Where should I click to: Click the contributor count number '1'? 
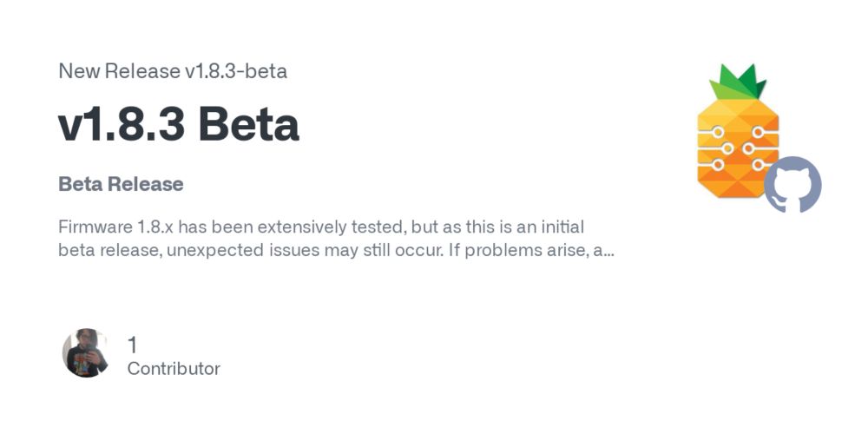click(x=132, y=345)
